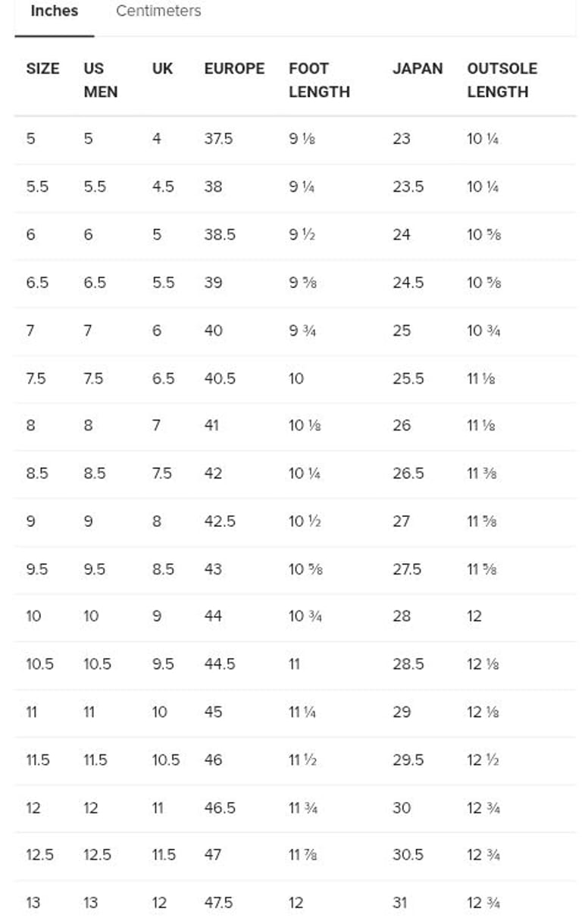Select the Europe 44.5 cell
Viewport: 582px width, 924px height.
pos(220,664)
